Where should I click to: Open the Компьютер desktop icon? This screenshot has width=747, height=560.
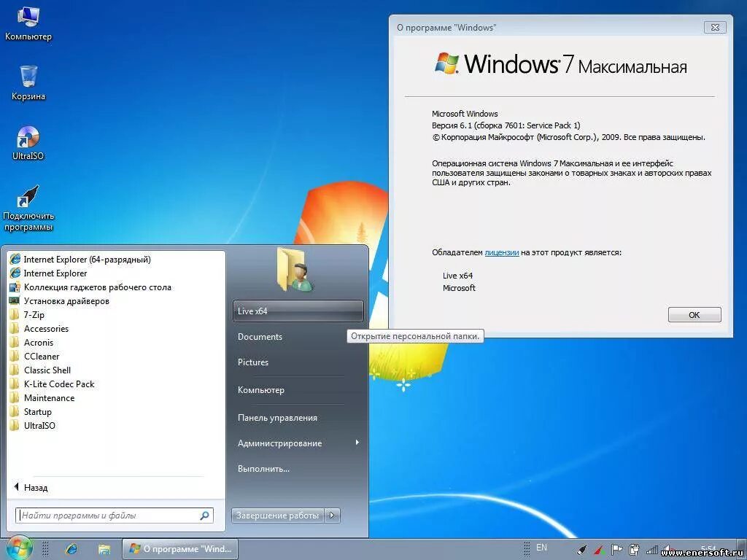click(x=28, y=23)
